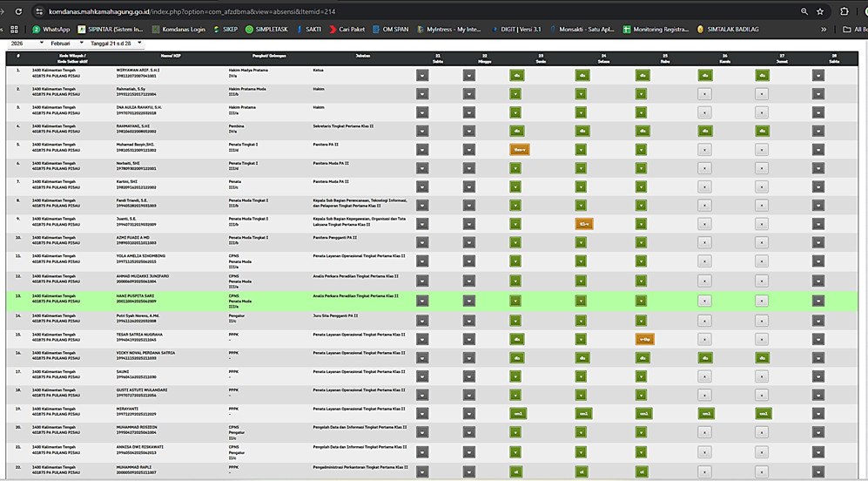
Task: Click the zoom magnifier icon in address bar
Action: 803,11
